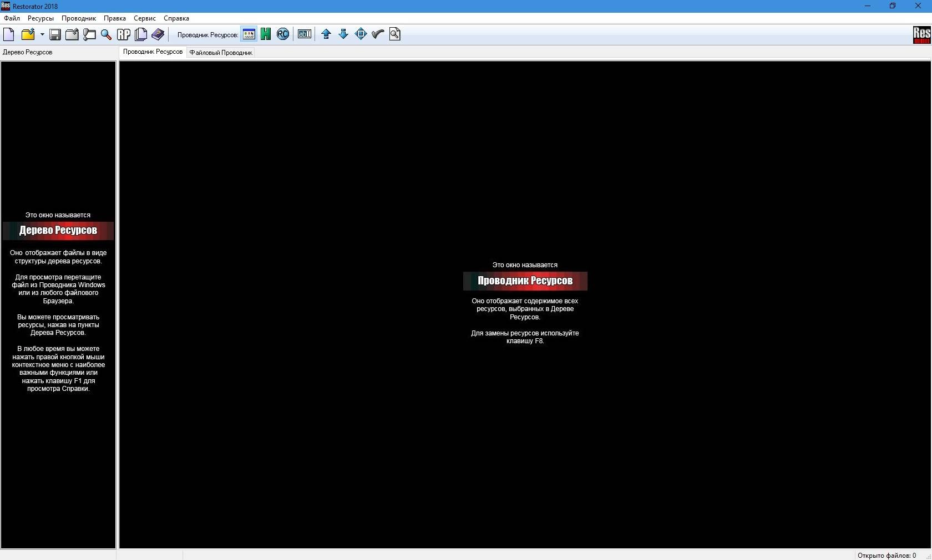Image resolution: width=932 pixels, height=560 pixels.
Task: Click the Save floppy disk icon
Action: (55, 34)
